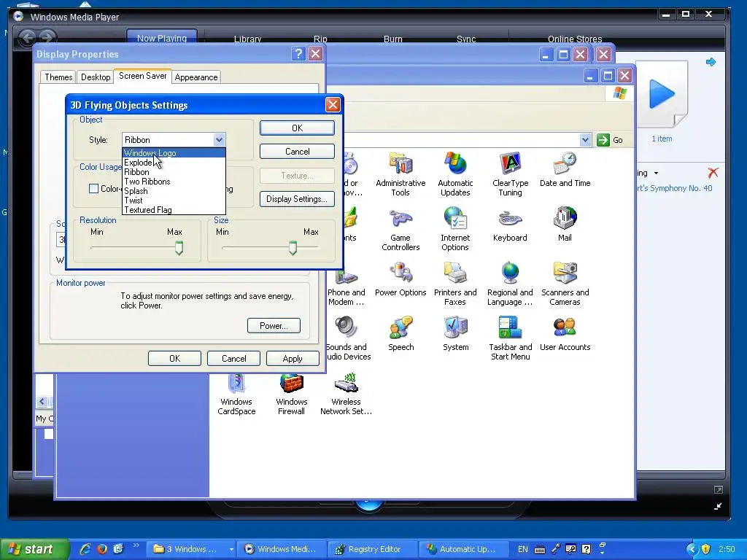Click EN language indicator in taskbar
This screenshot has height=560, width=747.
(x=522, y=549)
